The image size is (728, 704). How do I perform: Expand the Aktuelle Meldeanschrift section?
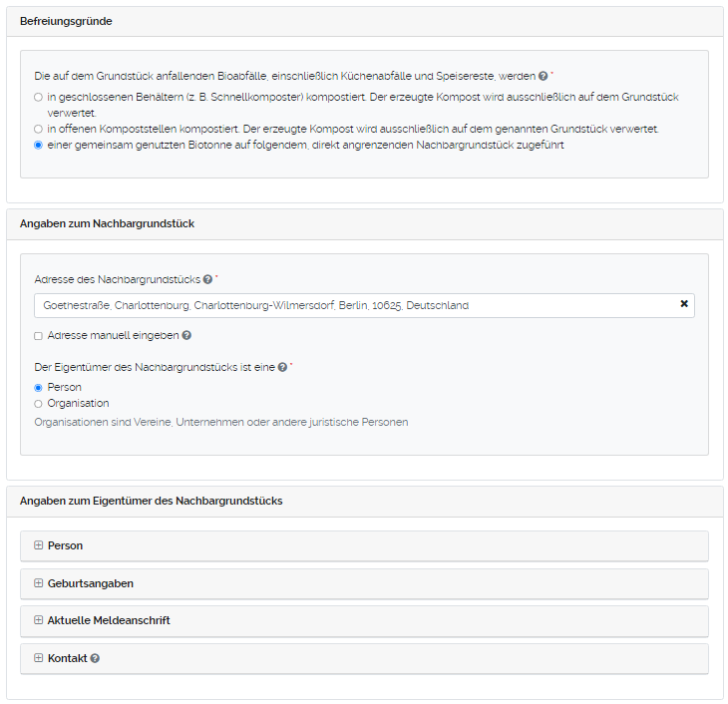(109, 620)
